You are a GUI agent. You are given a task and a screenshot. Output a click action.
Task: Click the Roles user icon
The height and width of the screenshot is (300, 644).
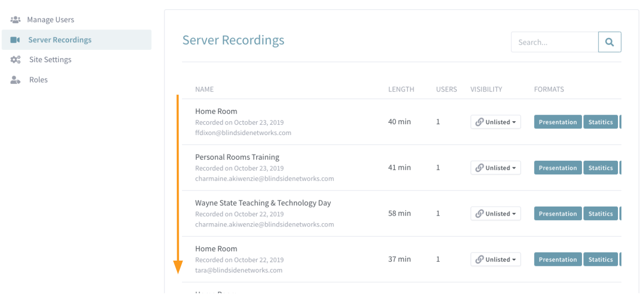15,80
